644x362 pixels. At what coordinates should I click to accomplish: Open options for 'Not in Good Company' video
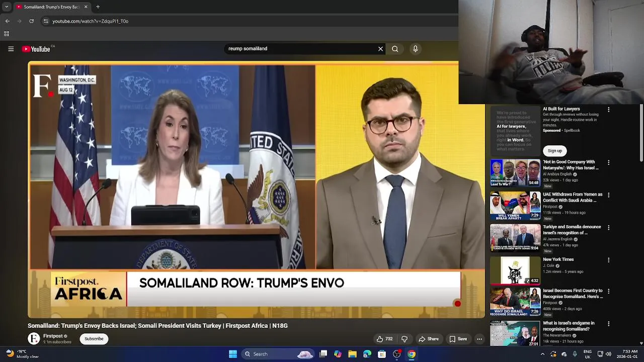(x=609, y=163)
